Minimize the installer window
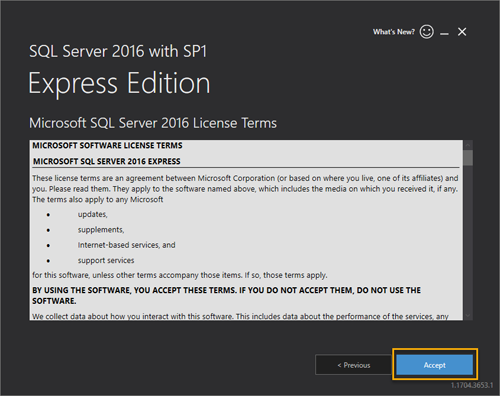Screen dimensions: 500x396 [x=444, y=33]
